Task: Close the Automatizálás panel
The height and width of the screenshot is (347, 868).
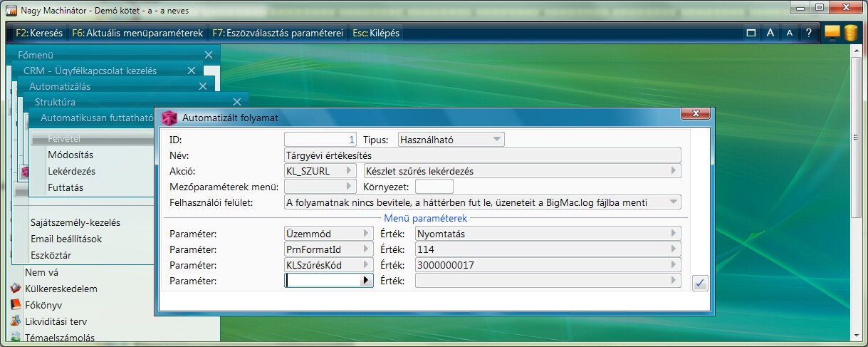Action: (203, 86)
